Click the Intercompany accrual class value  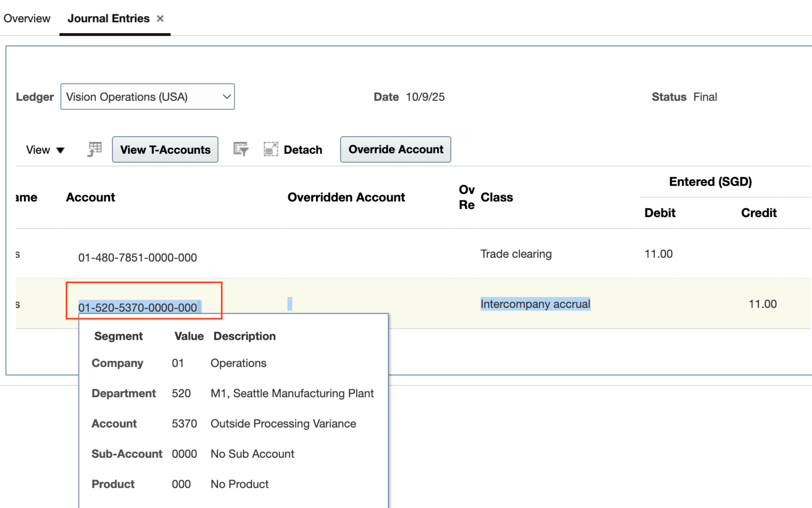click(535, 304)
